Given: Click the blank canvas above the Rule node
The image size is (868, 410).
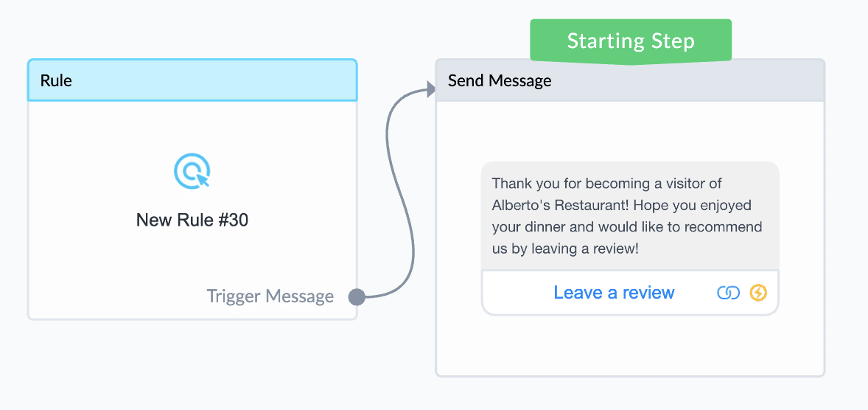Looking at the screenshot, I should click(192, 28).
